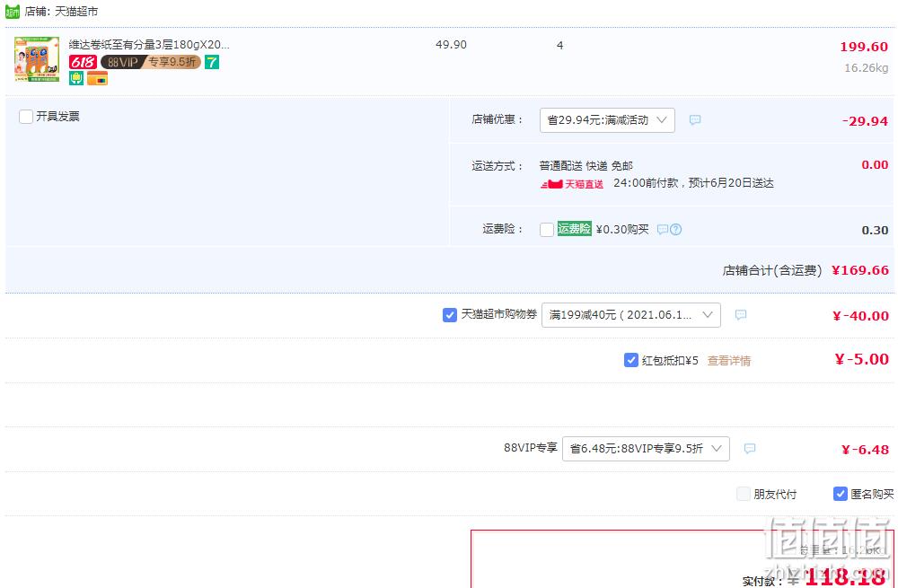Click the item subtotal 199.60
Viewport: 898px width, 588px height.
coord(864,47)
